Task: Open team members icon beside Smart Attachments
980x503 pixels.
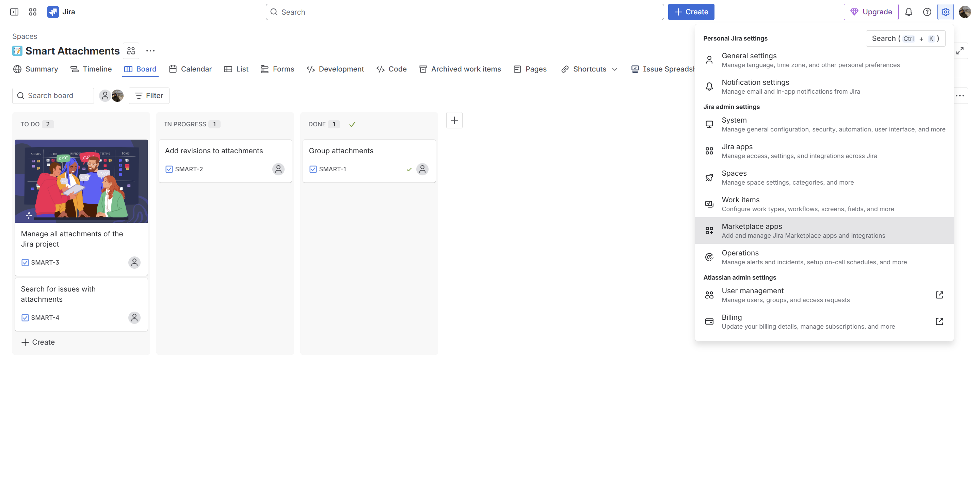Action: [131, 51]
